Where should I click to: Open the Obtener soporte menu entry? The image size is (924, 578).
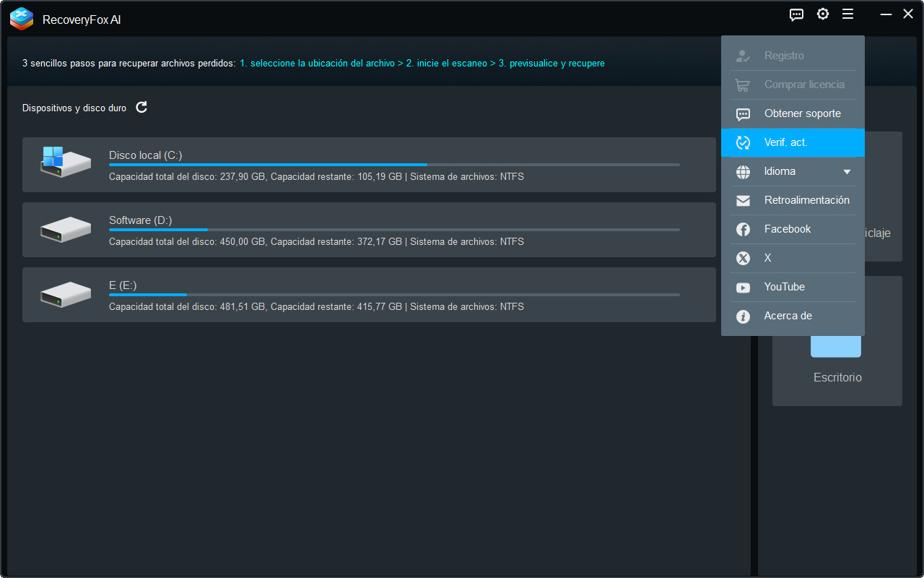tap(802, 113)
